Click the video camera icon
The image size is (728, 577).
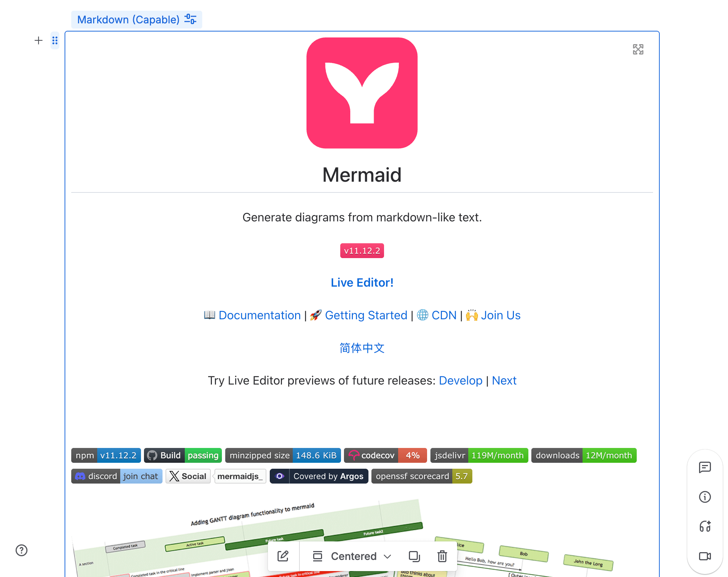pyautogui.click(x=705, y=556)
